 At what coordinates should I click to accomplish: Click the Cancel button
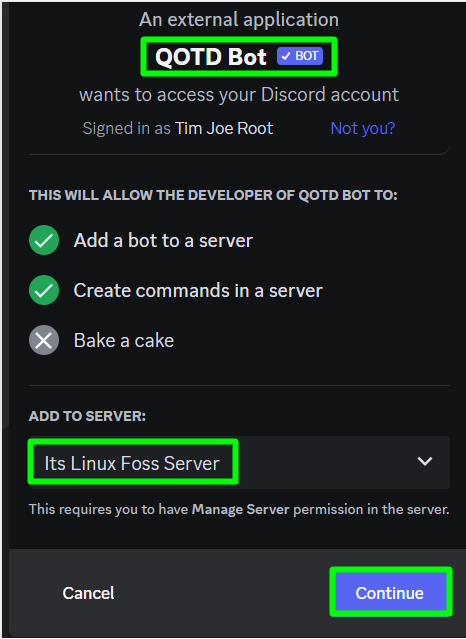[x=88, y=593]
